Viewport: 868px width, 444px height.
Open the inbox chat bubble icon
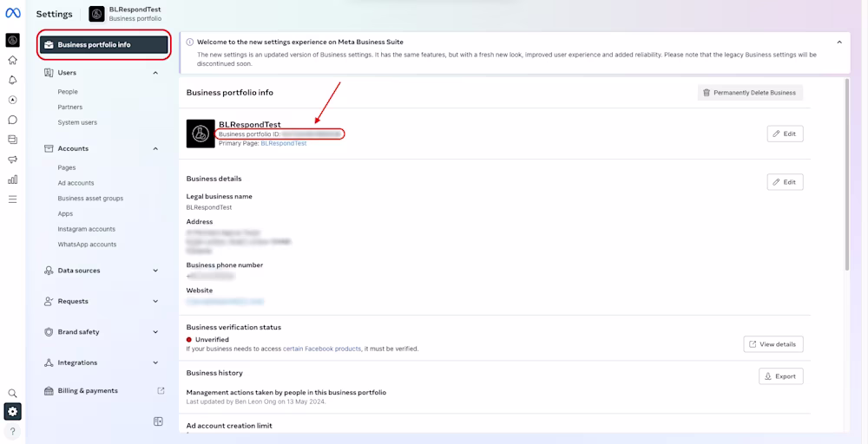tap(12, 120)
